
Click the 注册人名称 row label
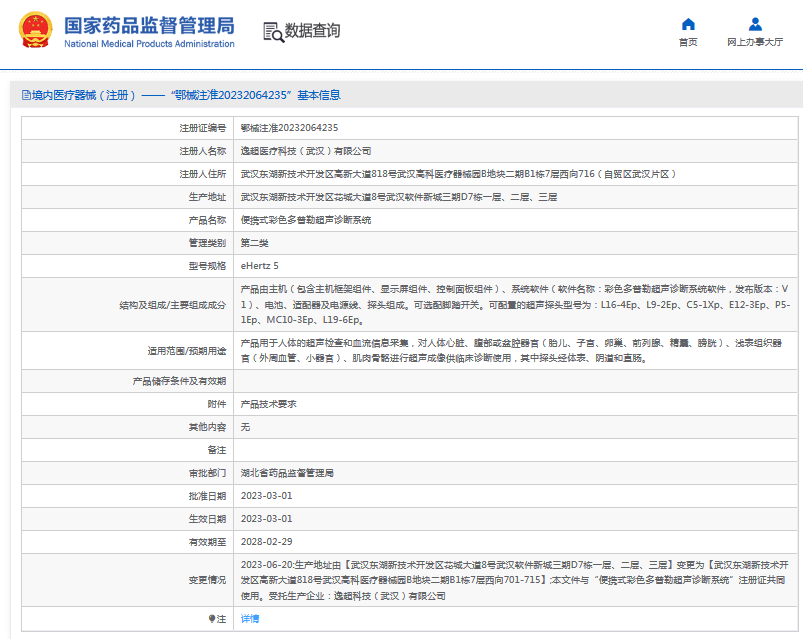[203, 151]
